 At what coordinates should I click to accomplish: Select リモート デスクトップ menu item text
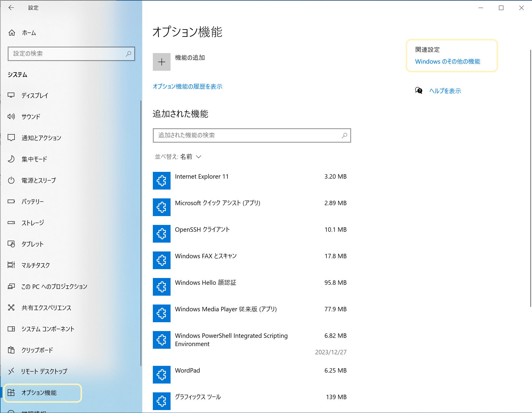pos(44,371)
